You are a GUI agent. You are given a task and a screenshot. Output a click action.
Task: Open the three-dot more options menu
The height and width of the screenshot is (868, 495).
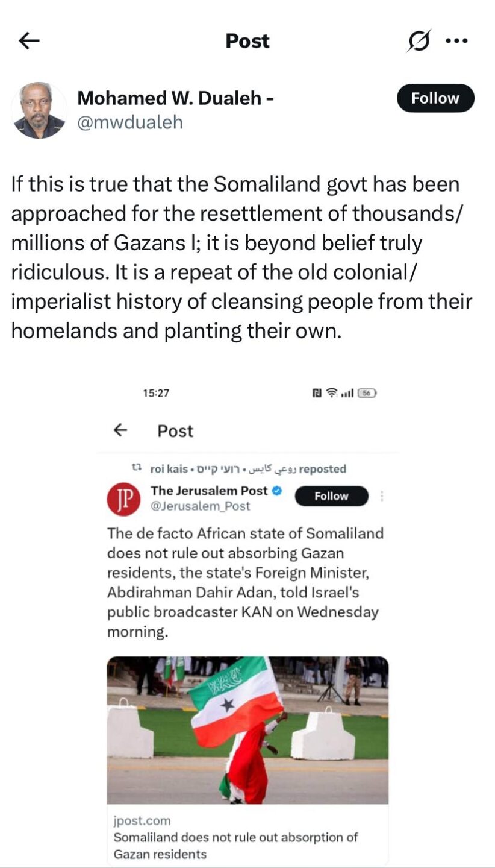point(456,41)
